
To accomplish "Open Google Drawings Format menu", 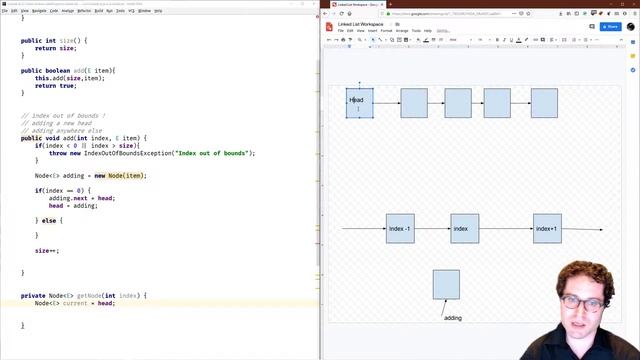I will tap(386, 31).
